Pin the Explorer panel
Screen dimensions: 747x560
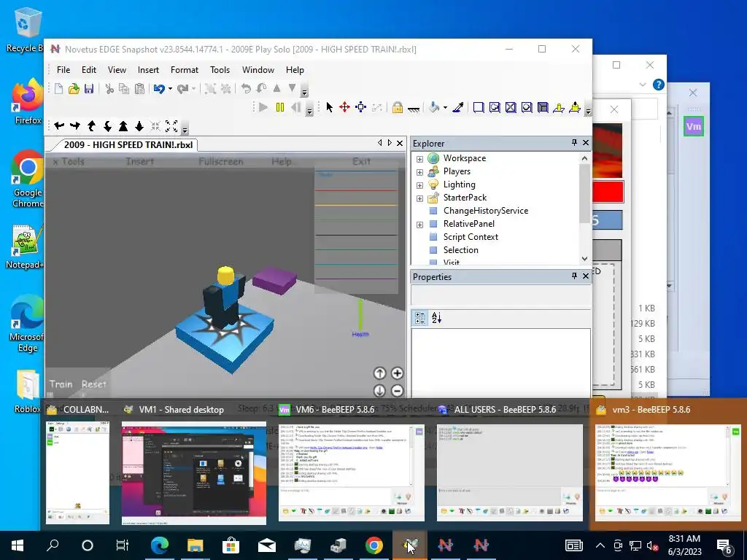click(x=574, y=142)
